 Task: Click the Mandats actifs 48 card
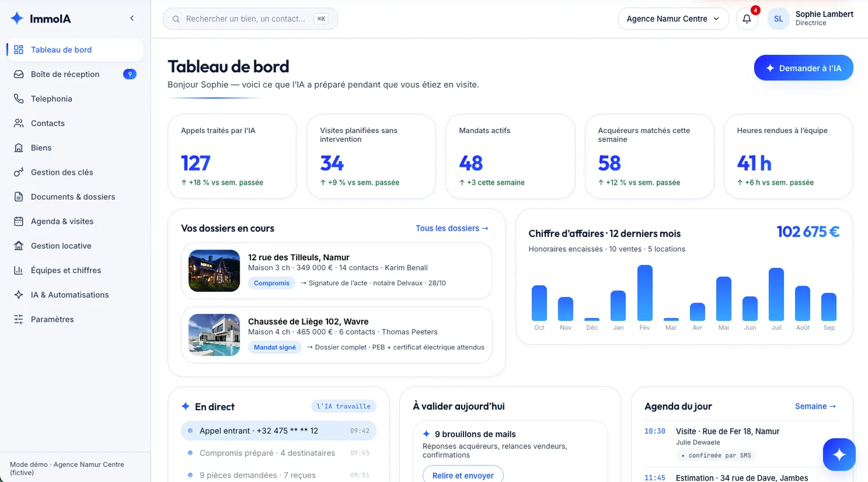point(510,156)
